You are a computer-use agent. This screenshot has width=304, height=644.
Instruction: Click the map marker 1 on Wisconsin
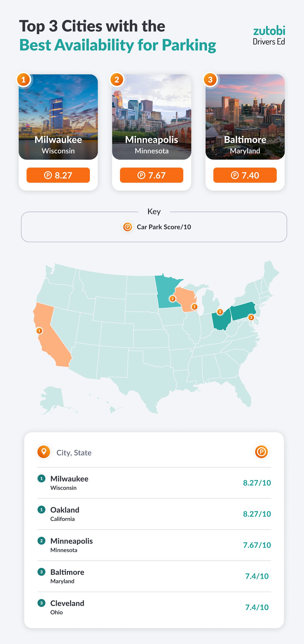point(194,307)
